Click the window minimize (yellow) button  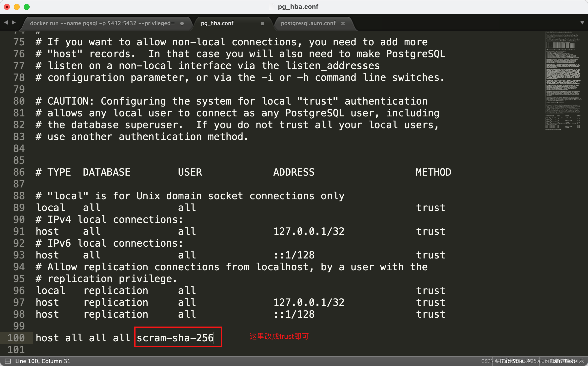point(17,7)
